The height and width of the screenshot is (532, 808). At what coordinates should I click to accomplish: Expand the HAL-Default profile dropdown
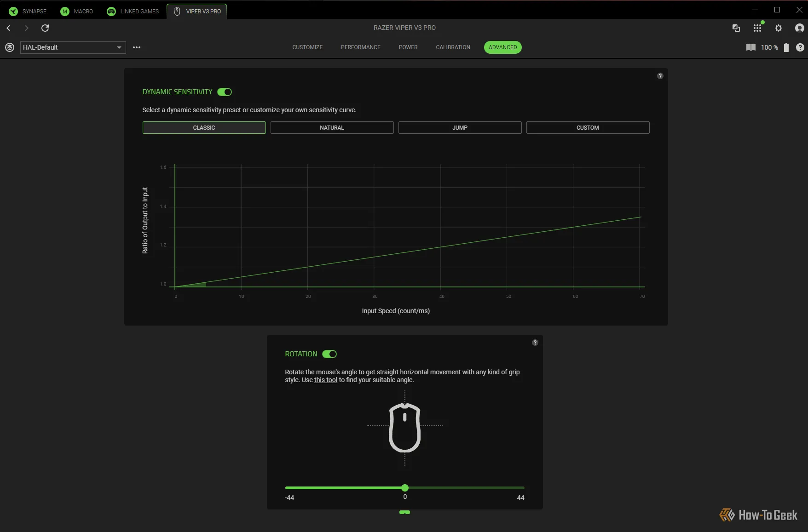73,47
